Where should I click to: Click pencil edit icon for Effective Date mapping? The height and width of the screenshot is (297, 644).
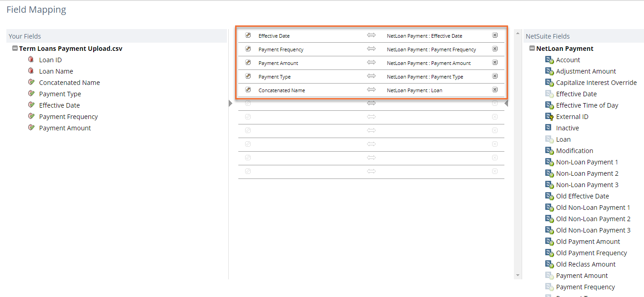click(248, 35)
